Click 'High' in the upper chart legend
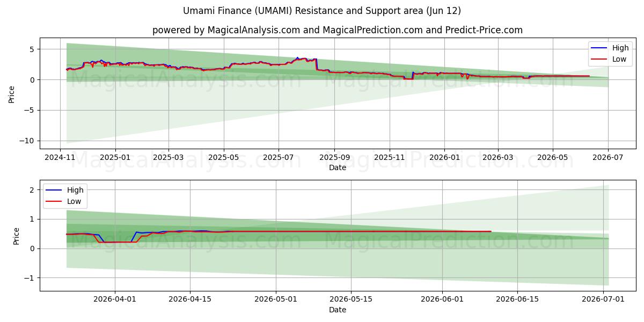 620,48
